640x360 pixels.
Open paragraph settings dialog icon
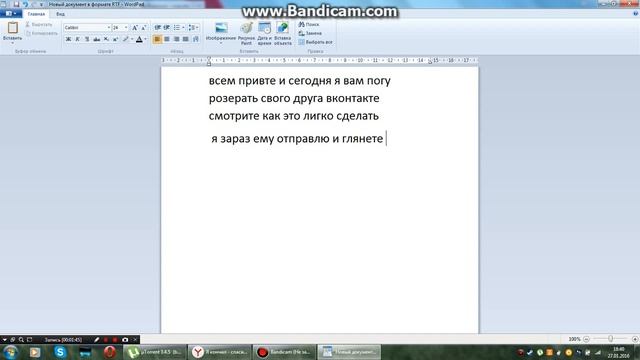click(196, 39)
